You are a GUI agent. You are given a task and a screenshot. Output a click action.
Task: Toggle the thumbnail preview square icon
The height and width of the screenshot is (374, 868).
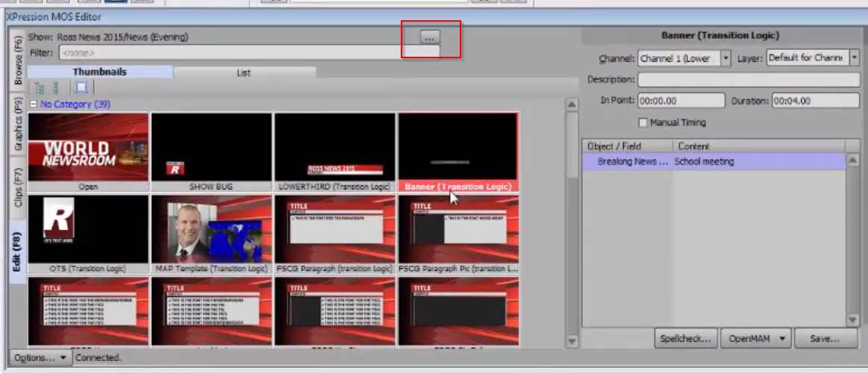coord(81,87)
